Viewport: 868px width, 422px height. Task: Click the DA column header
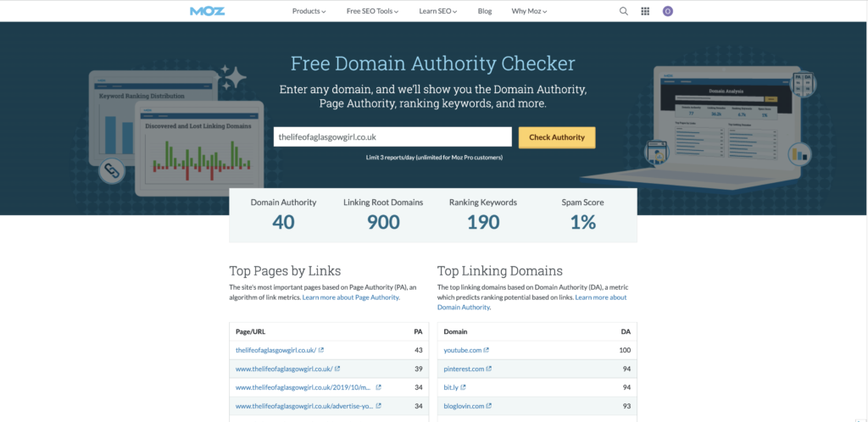626,332
